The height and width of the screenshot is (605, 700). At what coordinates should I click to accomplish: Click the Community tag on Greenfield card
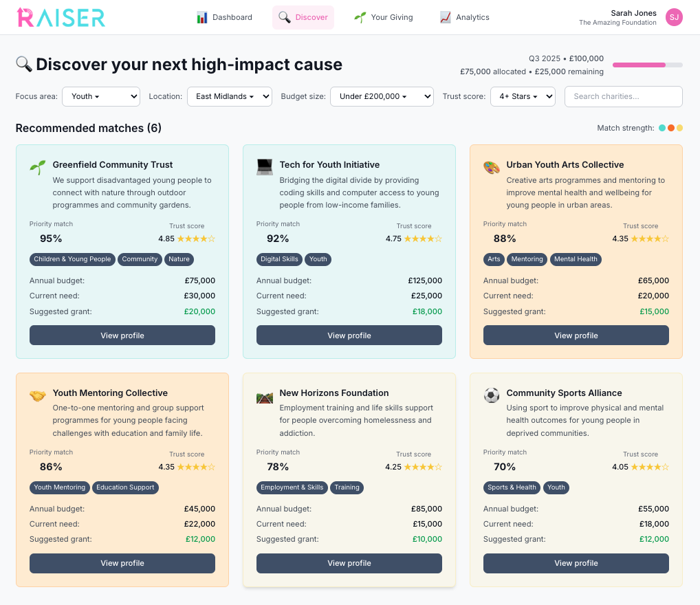(140, 259)
